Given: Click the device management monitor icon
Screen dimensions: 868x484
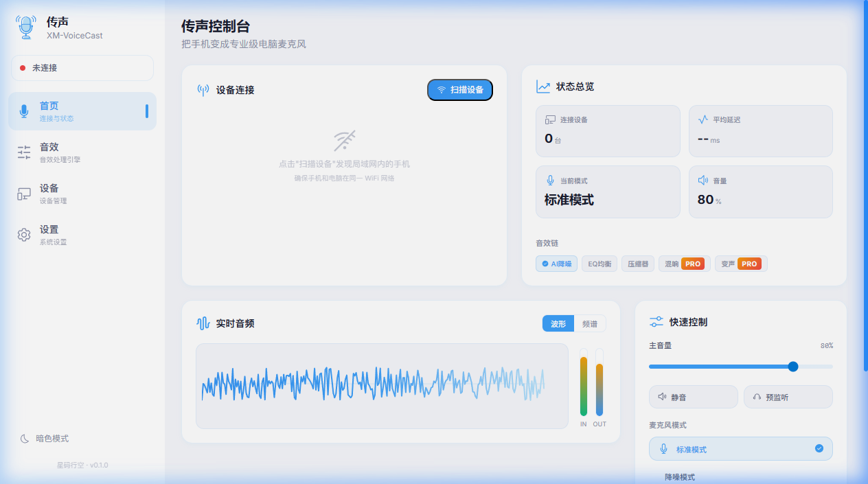Looking at the screenshot, I should [24, 194].
